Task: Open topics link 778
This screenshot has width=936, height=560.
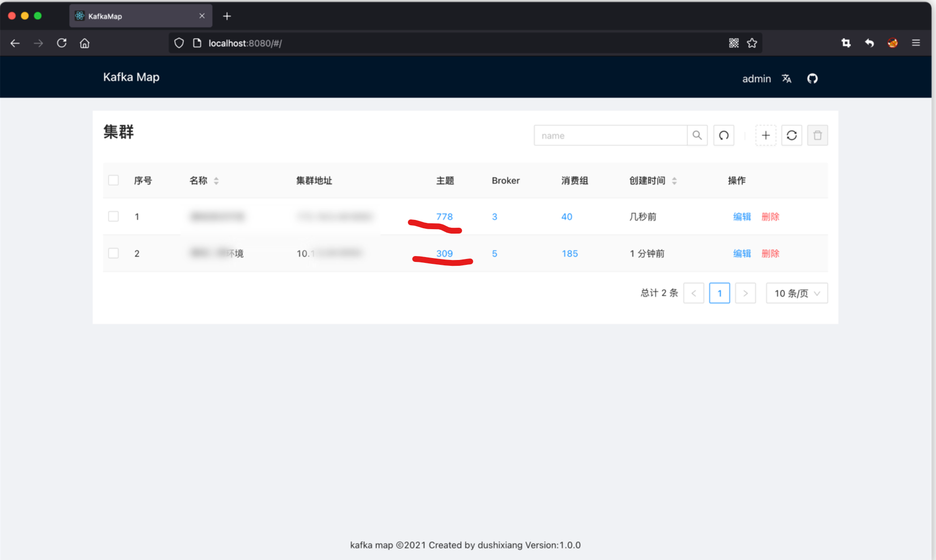Action: click(x=445, y=216)
